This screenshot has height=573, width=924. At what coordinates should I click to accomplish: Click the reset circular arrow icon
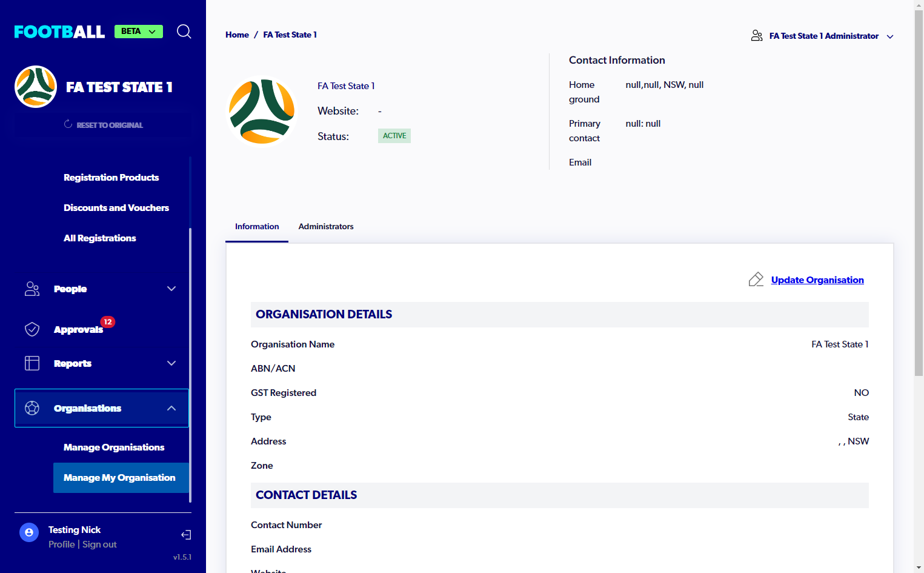pyautogui.click(x=68, y=124)
